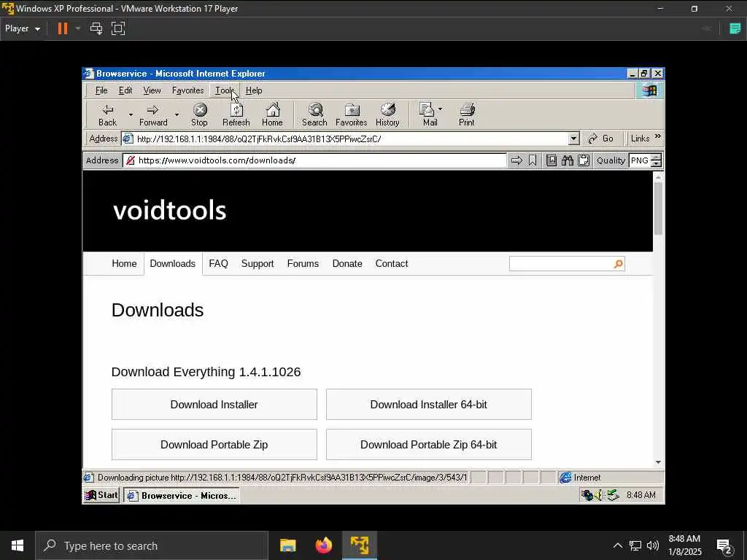Click the Download Installer button
This screenshot has width=747, height=560.
214,404
